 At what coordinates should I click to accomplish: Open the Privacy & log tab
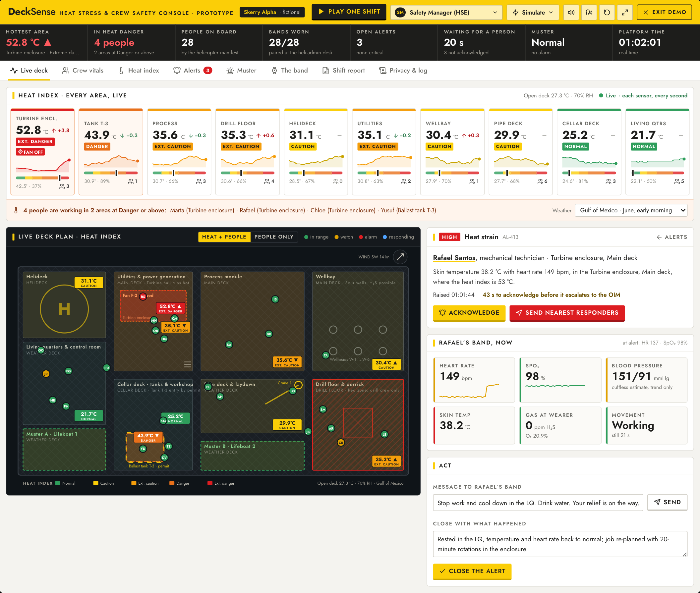point(403,70)
